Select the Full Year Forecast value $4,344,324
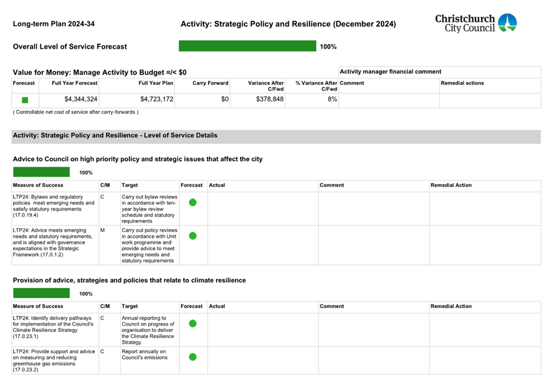This screenshot has height=392, width=554. click(81, 100)
